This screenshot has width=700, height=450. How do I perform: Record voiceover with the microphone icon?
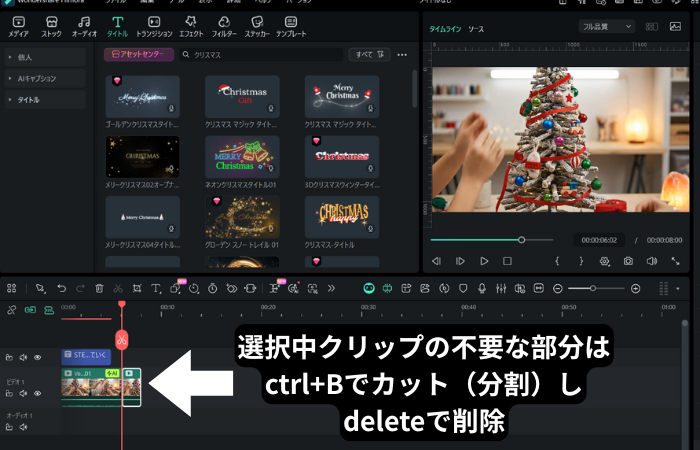[x=482, y=288]
